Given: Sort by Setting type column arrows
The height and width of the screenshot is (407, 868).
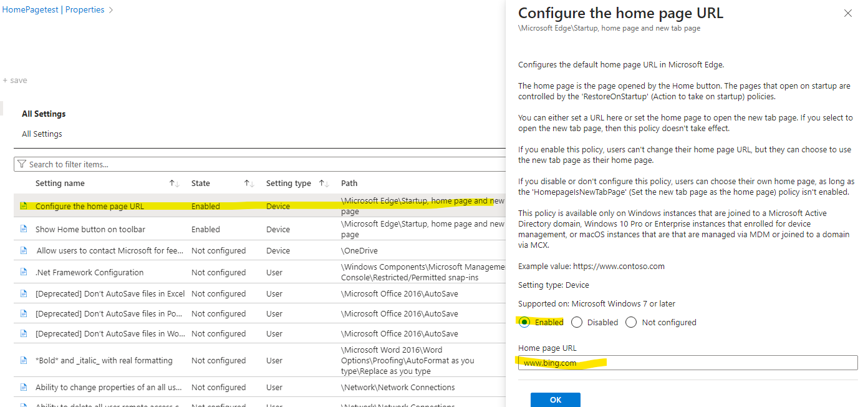Looking at the screenshot, I should (x=324, y=184).
